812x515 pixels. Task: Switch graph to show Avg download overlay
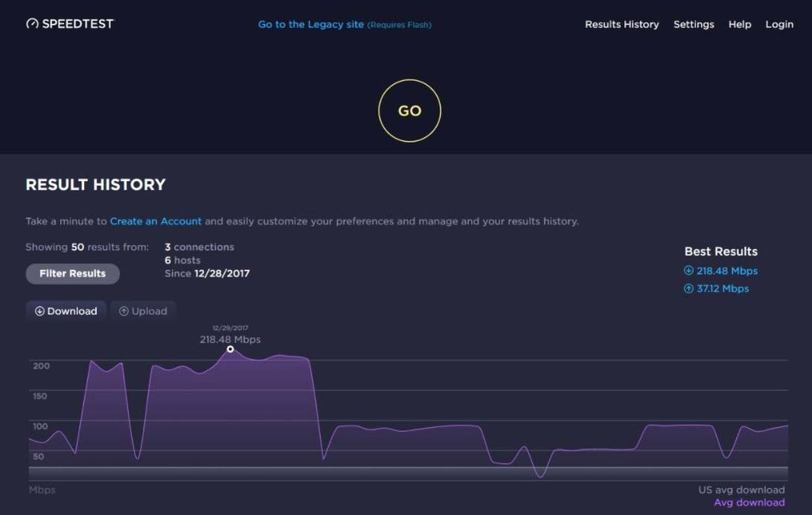tap(749, 502)
